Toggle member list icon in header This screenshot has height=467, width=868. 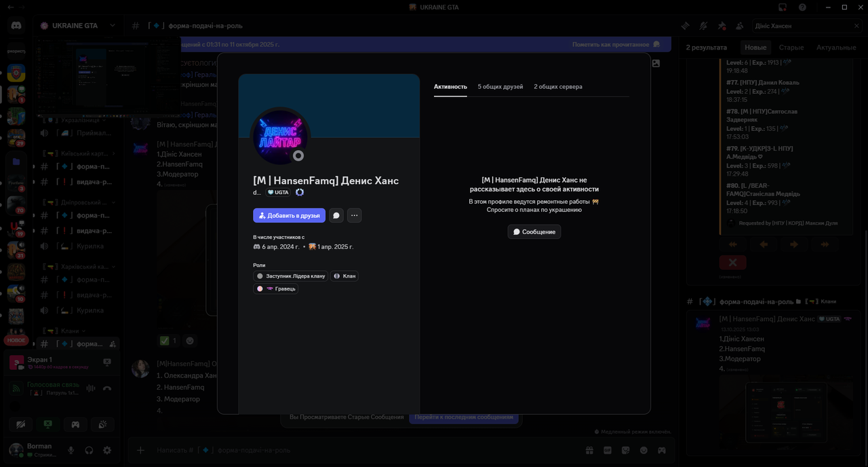click(x=739, y=26)
